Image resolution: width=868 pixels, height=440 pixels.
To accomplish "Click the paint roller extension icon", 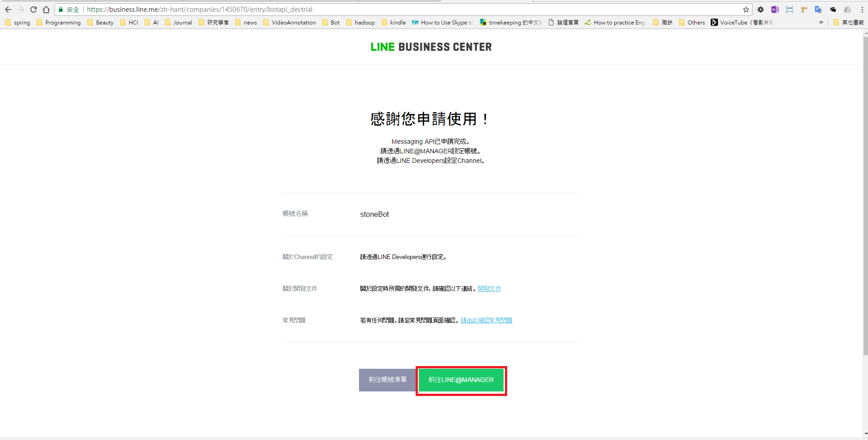I will tap(804, 10).
